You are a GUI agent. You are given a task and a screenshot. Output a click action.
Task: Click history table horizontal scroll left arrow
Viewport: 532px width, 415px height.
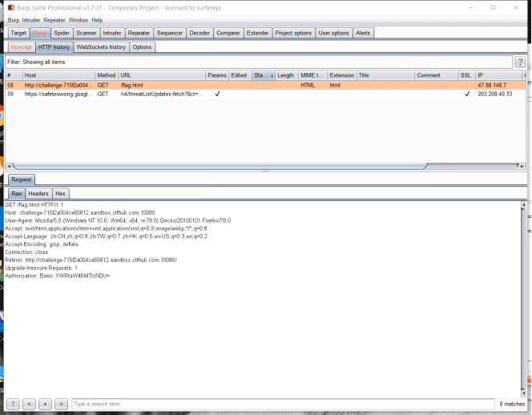9,166
